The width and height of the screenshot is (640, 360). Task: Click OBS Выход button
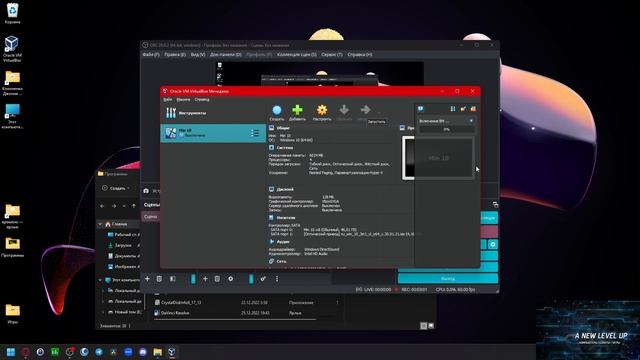pyautogui.click(x=448, y=278)
